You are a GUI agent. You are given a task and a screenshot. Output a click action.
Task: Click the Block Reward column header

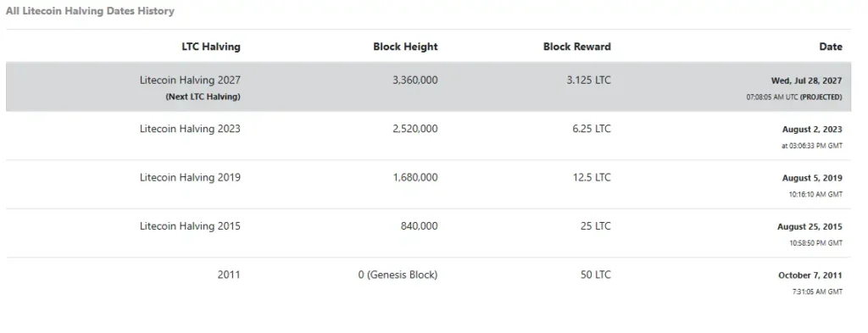point(576,47)
